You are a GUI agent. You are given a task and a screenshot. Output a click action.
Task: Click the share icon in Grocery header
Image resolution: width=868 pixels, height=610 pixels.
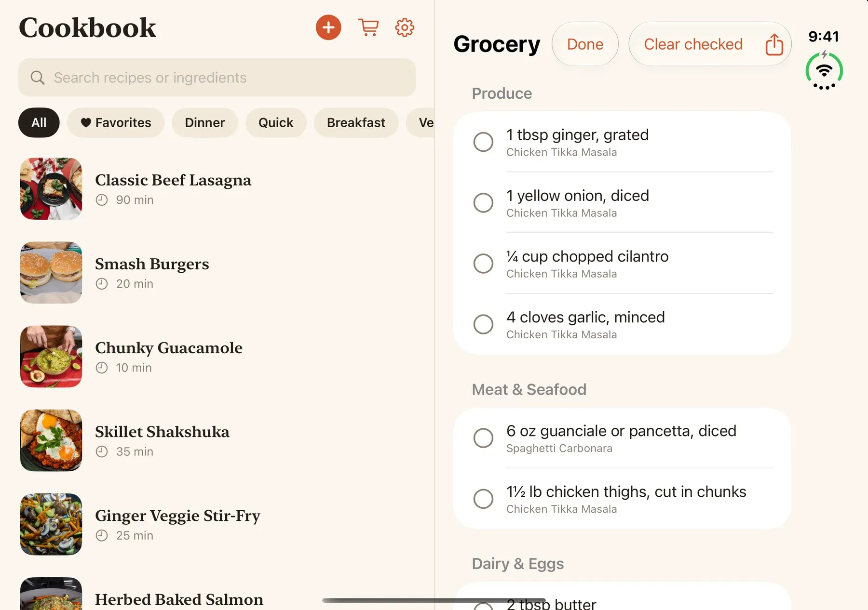pos(774,44)
